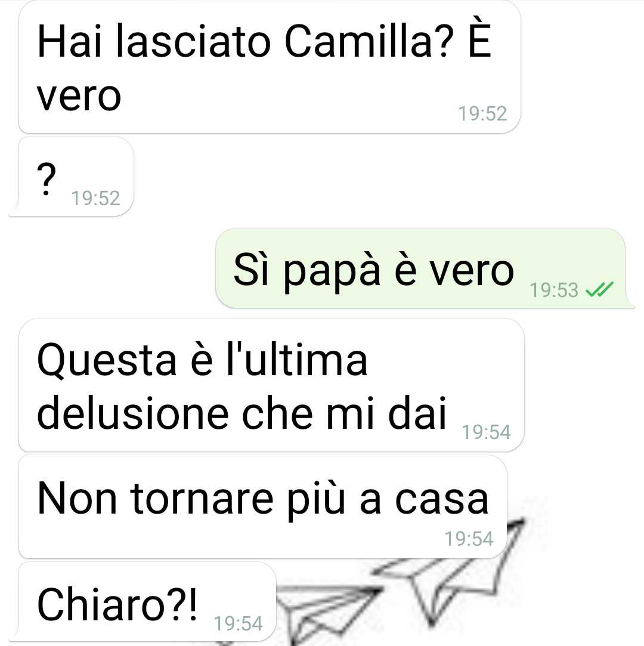Select the 'Chiaro?!' message bubble
644x646 pixels.
pos(143,601)
